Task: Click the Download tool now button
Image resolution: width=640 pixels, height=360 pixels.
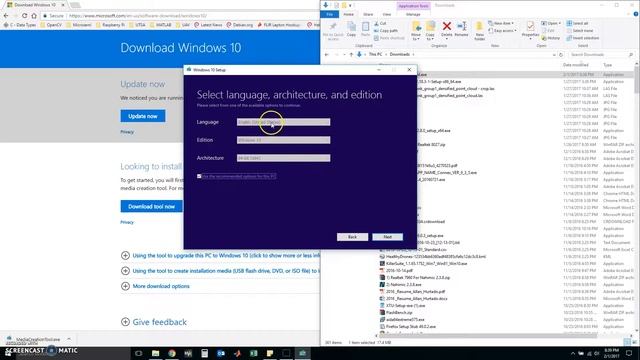Action: click(x=151, y=206)
